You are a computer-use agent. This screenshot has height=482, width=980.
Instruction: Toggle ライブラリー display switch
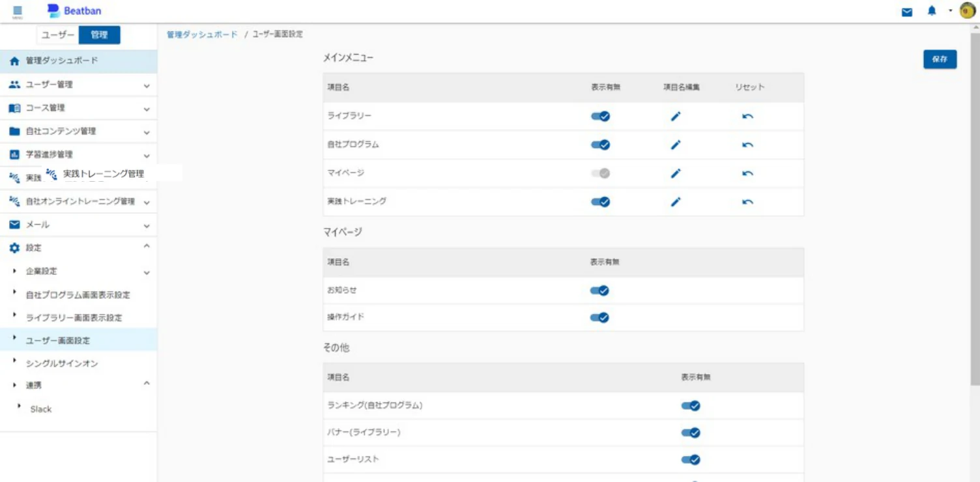[x=600, y=117]
